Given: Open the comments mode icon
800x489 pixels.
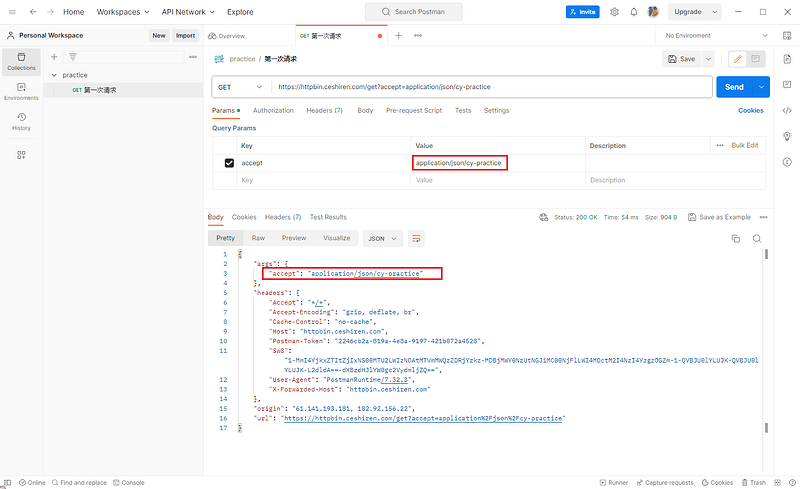Looking at the screenshot, I should click(756, 59).
